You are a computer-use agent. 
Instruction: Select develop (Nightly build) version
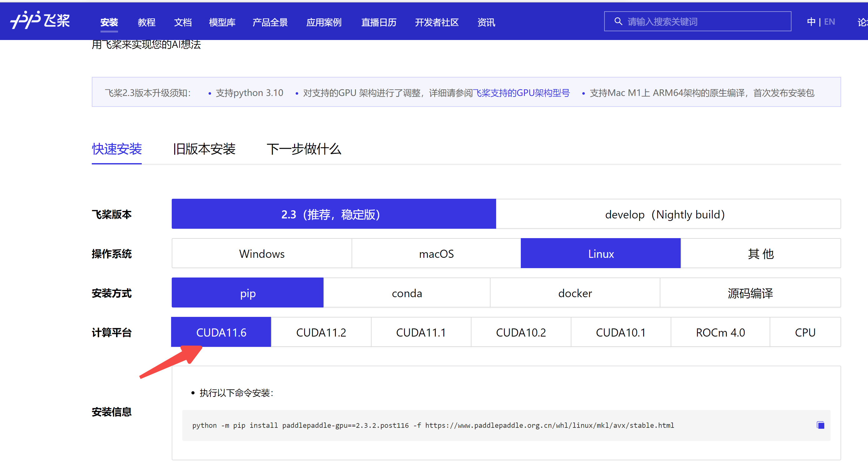[x=668, y=214]
